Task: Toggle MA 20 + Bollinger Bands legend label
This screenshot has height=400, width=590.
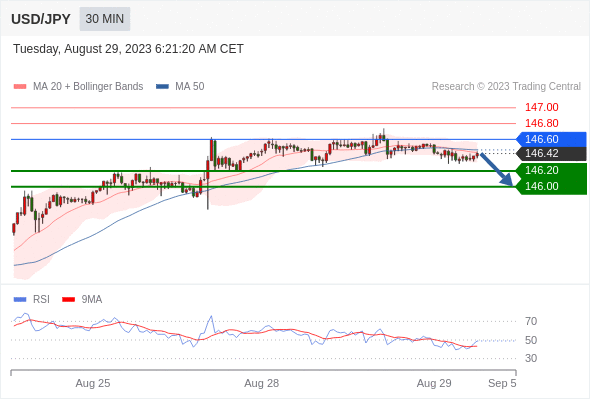Action: 88,87
